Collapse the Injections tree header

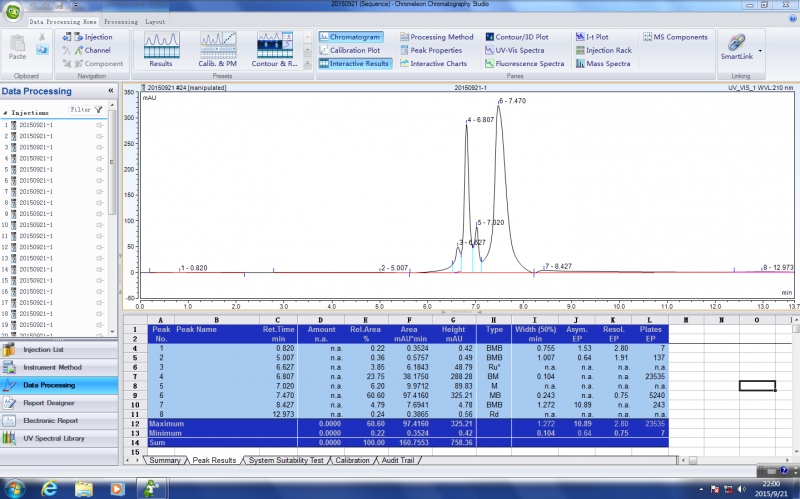pyautogui.click(x=5, y=113)
